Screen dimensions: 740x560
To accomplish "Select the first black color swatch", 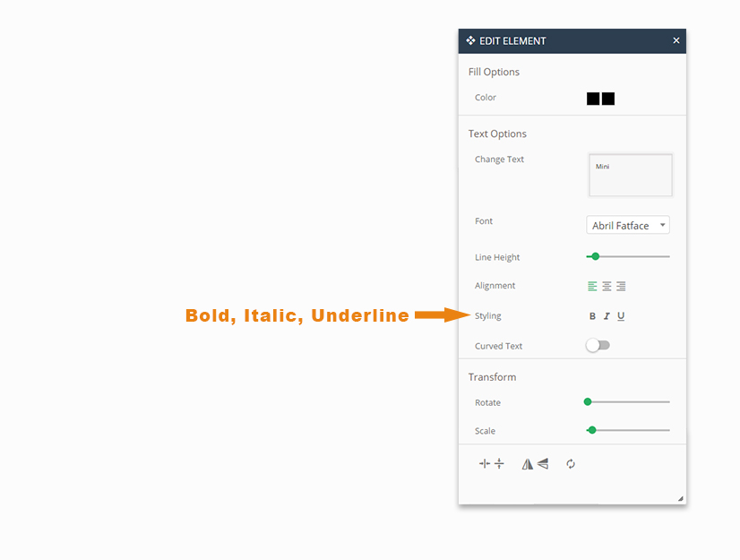I will click(x=593, y=99).
